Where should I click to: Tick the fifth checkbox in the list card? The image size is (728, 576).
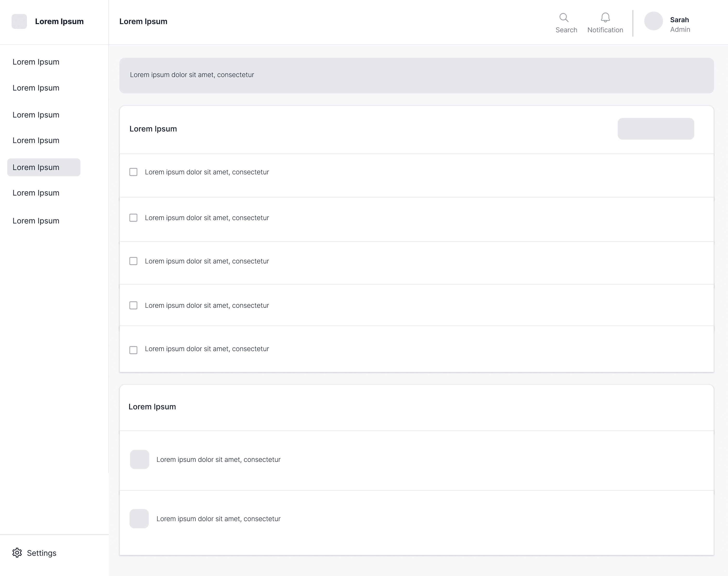[x=134, y=350]
